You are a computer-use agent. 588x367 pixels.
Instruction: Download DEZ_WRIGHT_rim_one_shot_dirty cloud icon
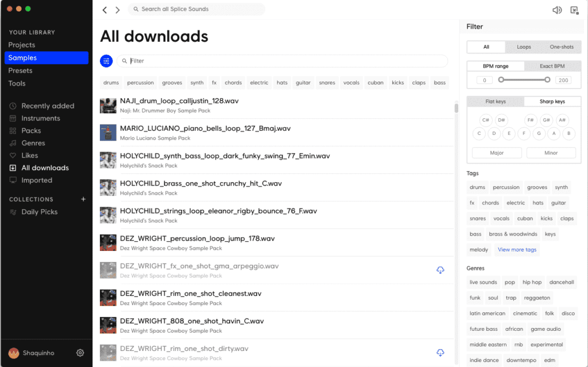click(440, 353)
